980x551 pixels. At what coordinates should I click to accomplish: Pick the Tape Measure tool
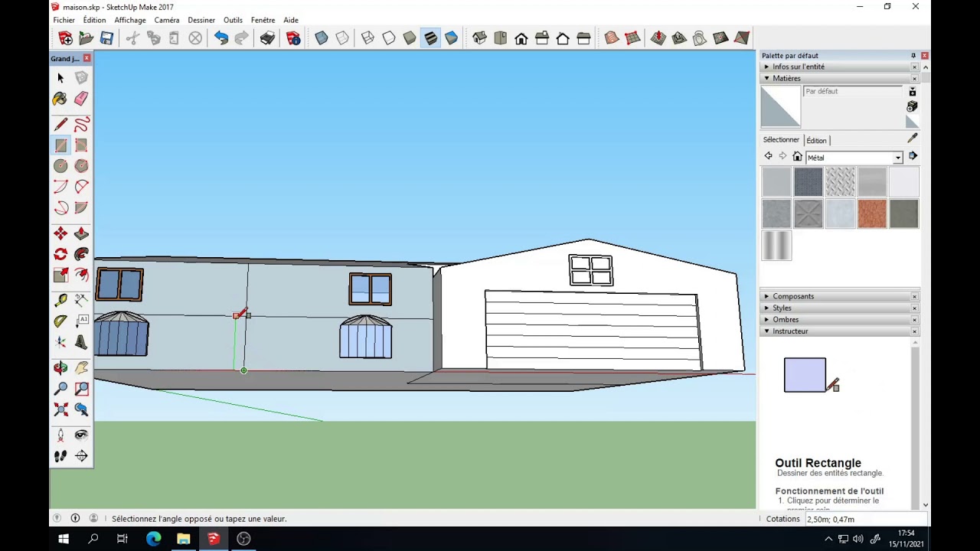(x=60, y=300)
